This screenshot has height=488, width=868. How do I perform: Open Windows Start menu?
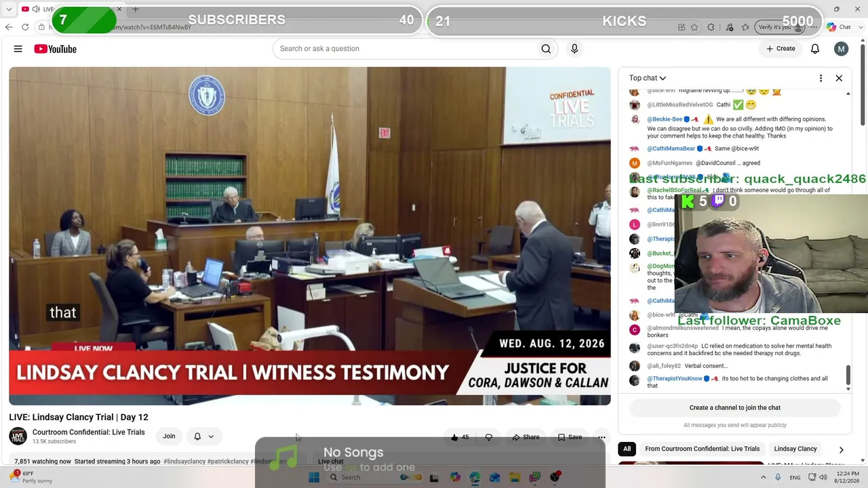(314, 477)
